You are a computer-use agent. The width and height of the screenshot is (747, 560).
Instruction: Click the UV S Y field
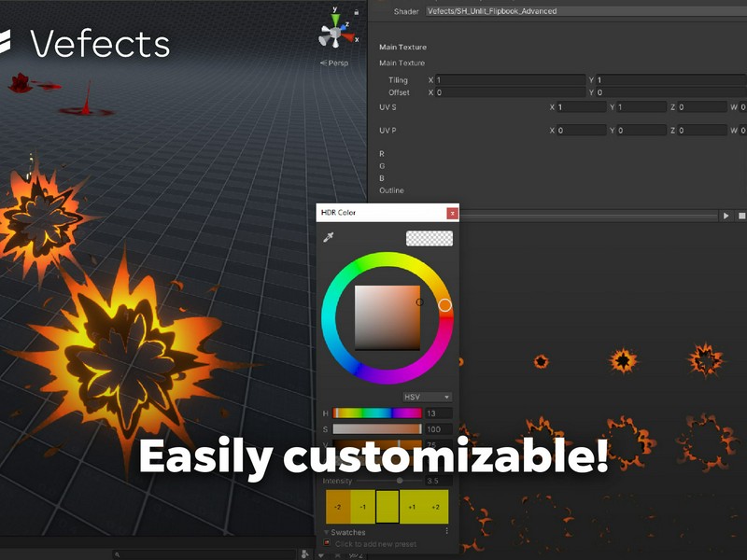pos(641,107)
